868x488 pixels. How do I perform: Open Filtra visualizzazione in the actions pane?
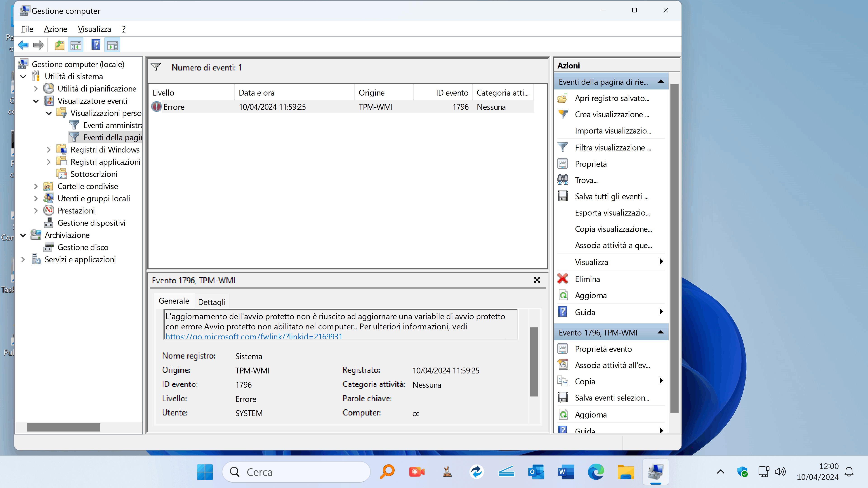click(x=612, y=148)
